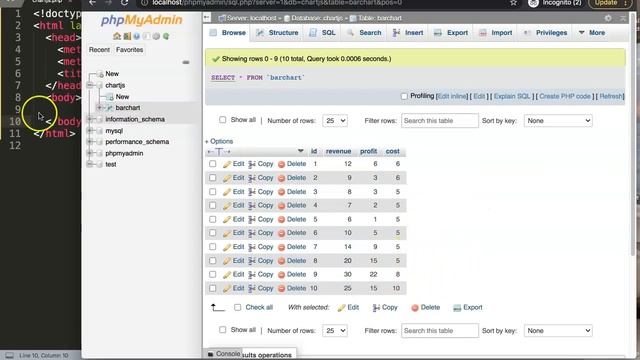Click red Delete icon for row id 3

281,192
